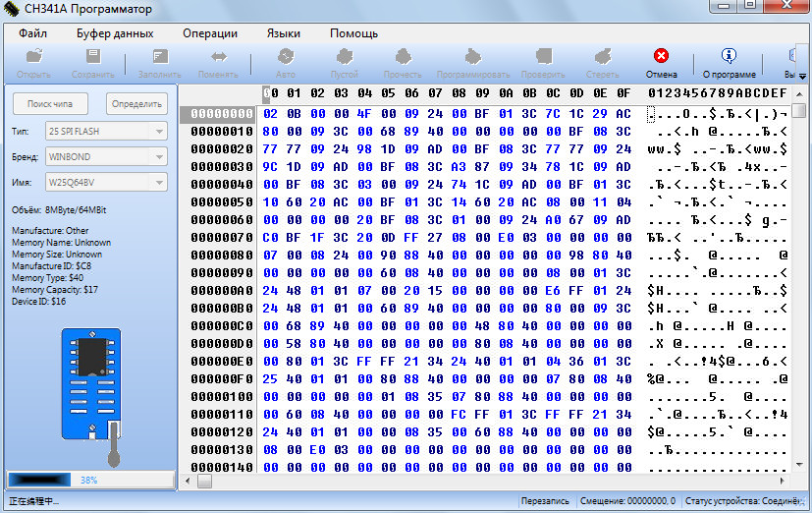
Task: Click the Стереть (Erase) toolbar icon
Action: tap(603, 56)
